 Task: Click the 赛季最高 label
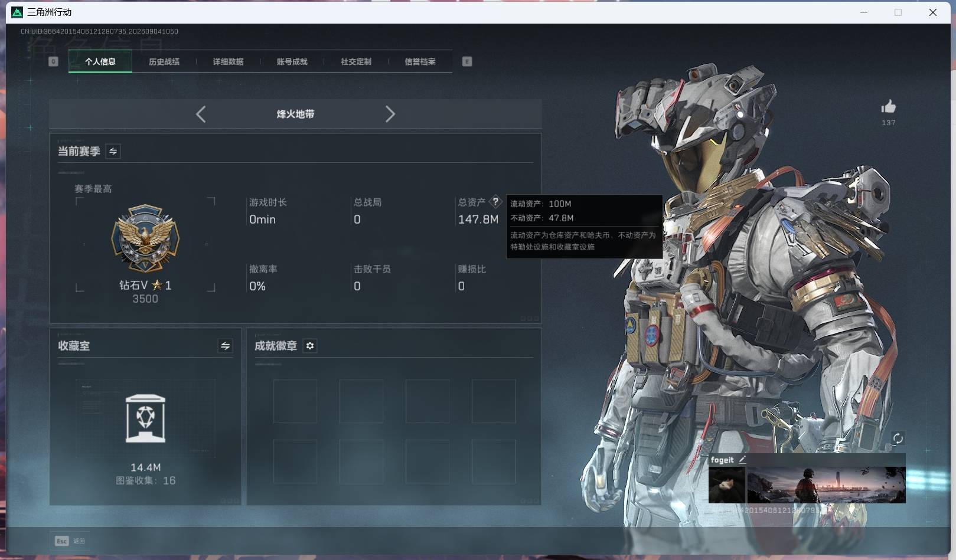(x=93, y=189)
